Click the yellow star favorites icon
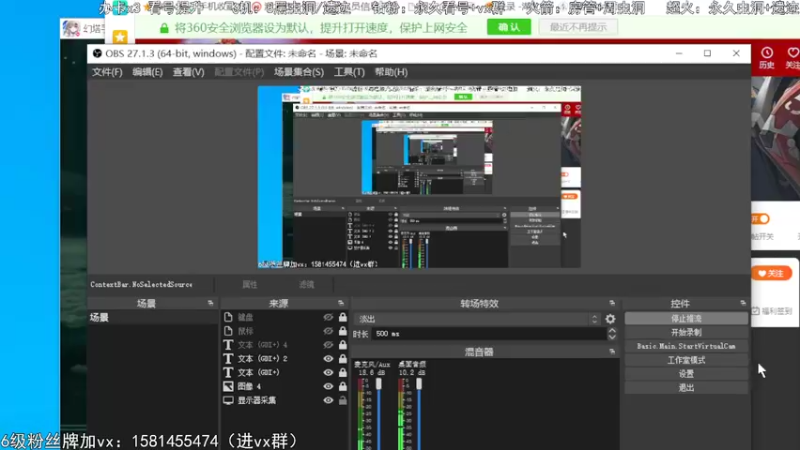 point(120,37)
